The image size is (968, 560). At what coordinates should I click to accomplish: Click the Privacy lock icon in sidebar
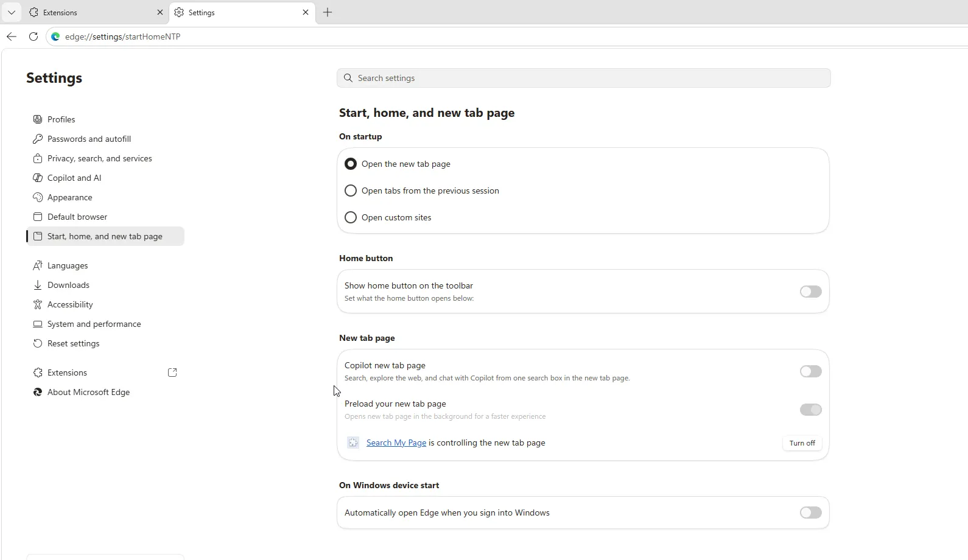click(38, 158)
